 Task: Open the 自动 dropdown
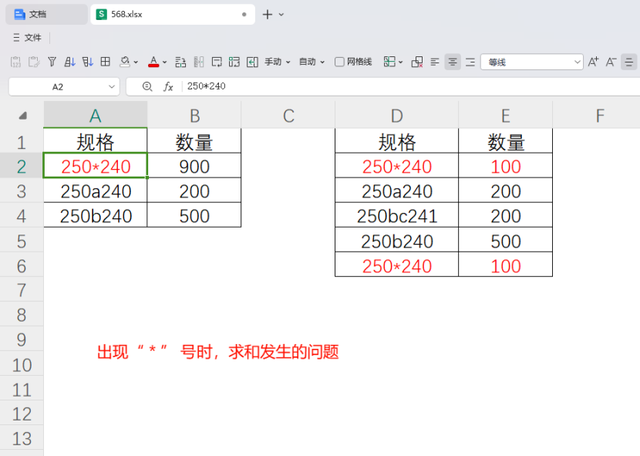tap(311, 62)
